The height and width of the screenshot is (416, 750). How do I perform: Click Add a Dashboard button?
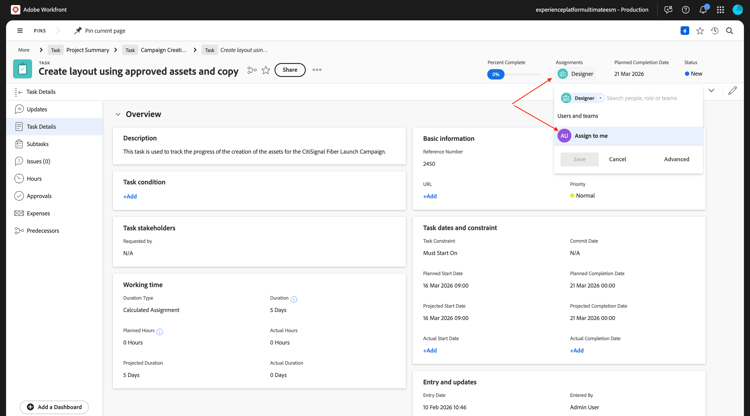point(54,407)
